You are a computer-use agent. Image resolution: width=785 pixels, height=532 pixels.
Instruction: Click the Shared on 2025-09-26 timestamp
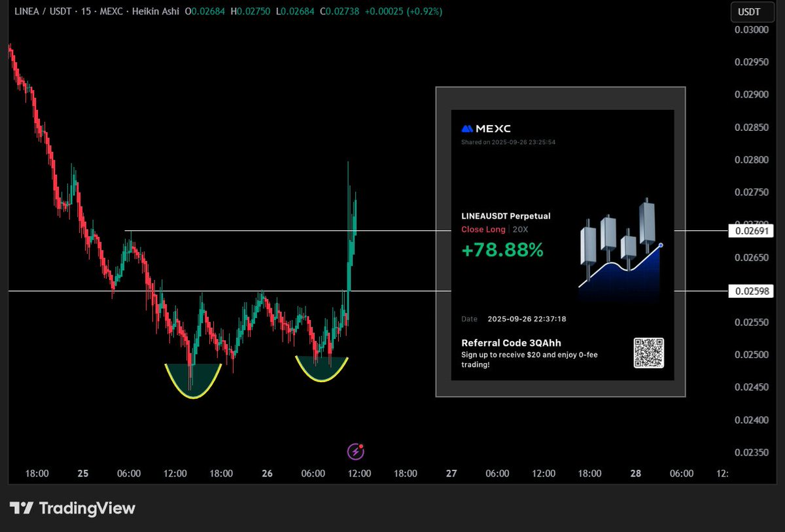coord(508,142)
